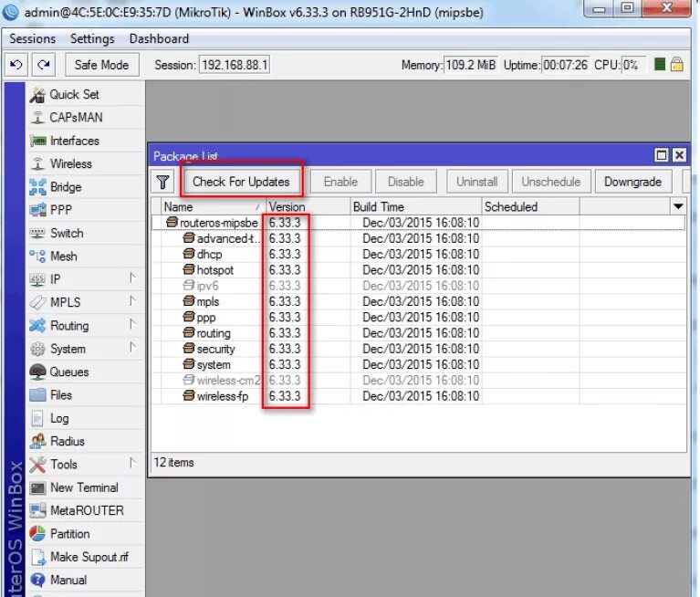Click the padlock icon in the status area
700x597 pixels.
point(677,65)
